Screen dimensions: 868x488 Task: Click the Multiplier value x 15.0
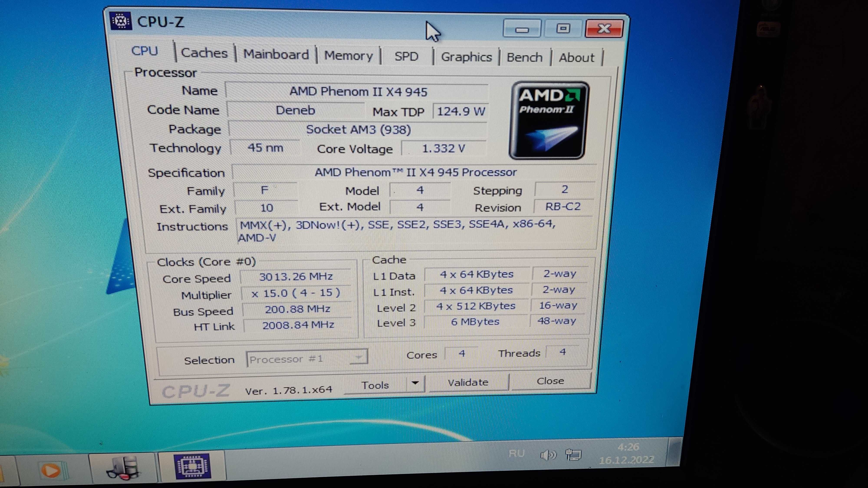296,293
